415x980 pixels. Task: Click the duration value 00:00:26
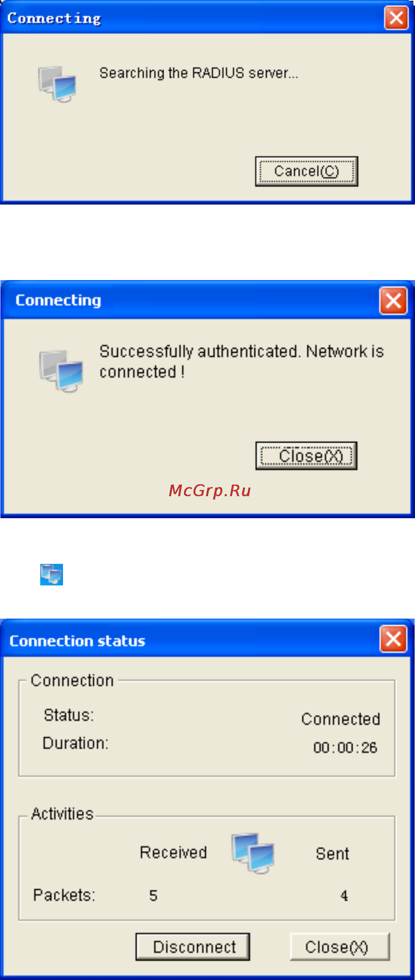point(345,748)
